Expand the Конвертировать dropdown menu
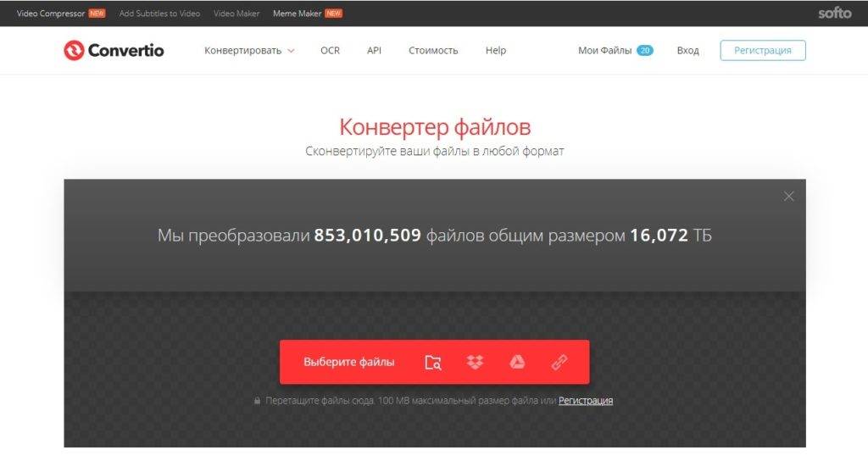The image size is (868, 472). (249, 50)
